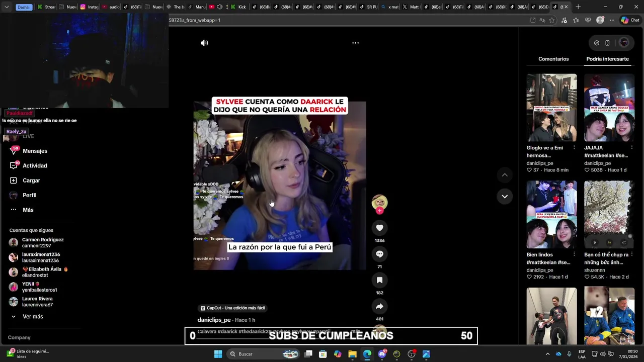Open the tab list dropdown arrow
Image resolution: width=644 pixels, height=362 pixels.
coord(7,7)
